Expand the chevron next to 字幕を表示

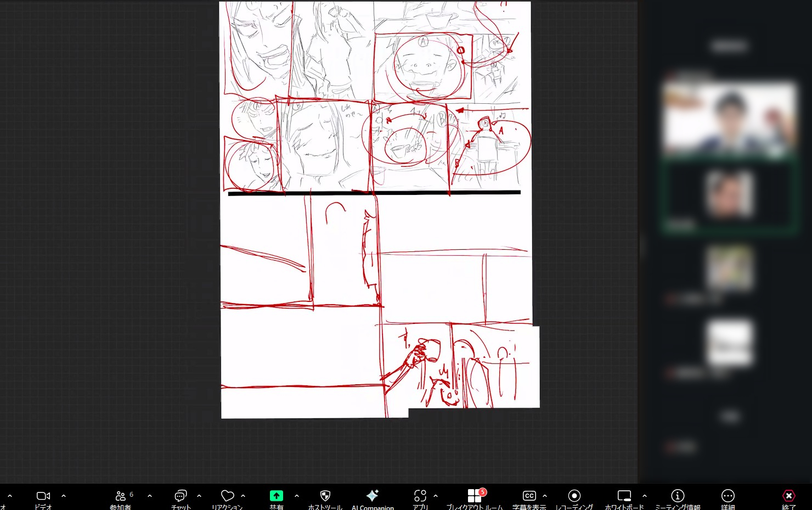coord(545,496)
